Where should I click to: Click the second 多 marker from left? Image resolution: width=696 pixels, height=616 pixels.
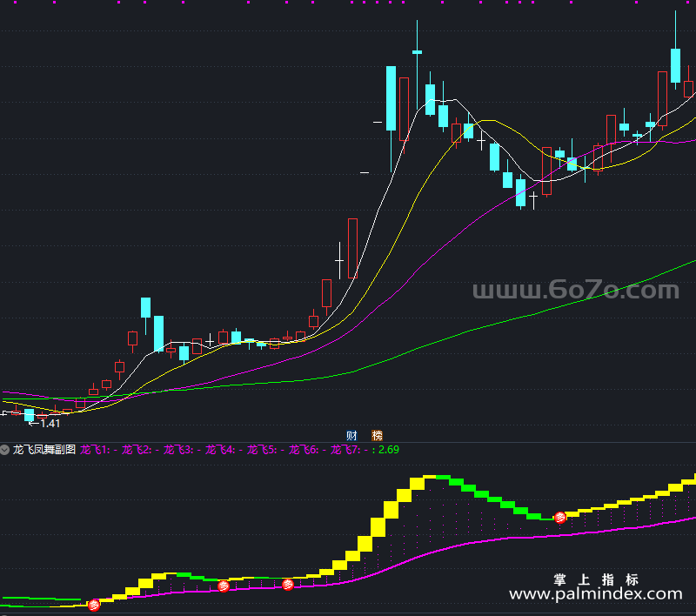click(x=224, y=586)
